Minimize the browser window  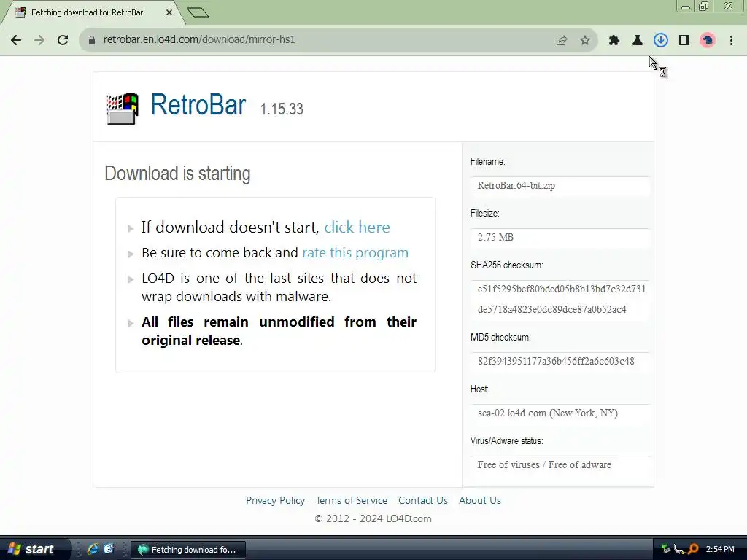686,6
